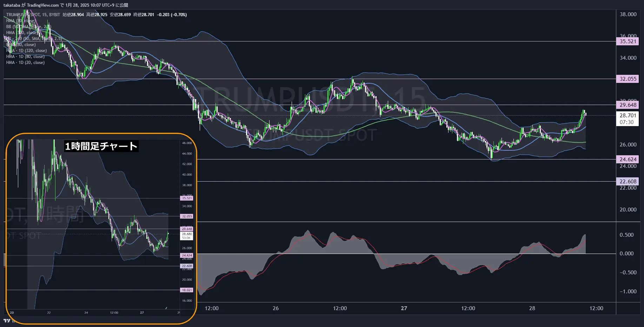Open the HMA · 1D (320, close) legend

click(x=26, y=51)
